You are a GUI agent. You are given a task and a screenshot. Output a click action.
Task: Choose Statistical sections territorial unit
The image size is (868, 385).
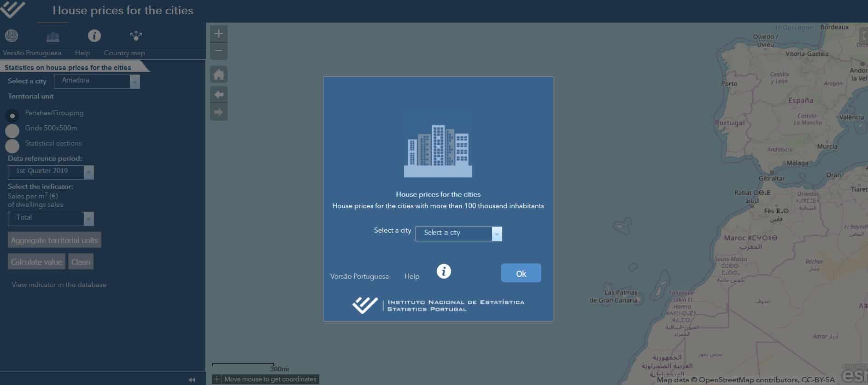[12, 146]
